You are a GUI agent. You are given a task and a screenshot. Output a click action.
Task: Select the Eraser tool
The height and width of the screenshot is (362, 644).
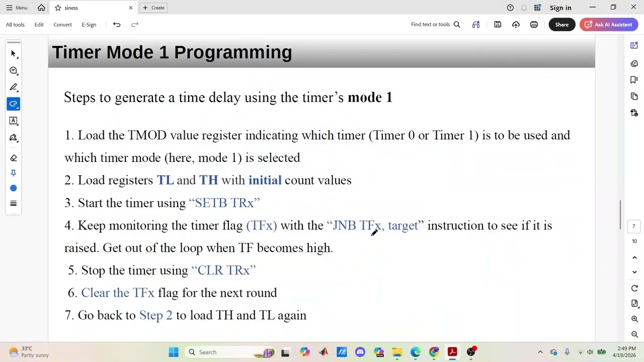point(14,158)
